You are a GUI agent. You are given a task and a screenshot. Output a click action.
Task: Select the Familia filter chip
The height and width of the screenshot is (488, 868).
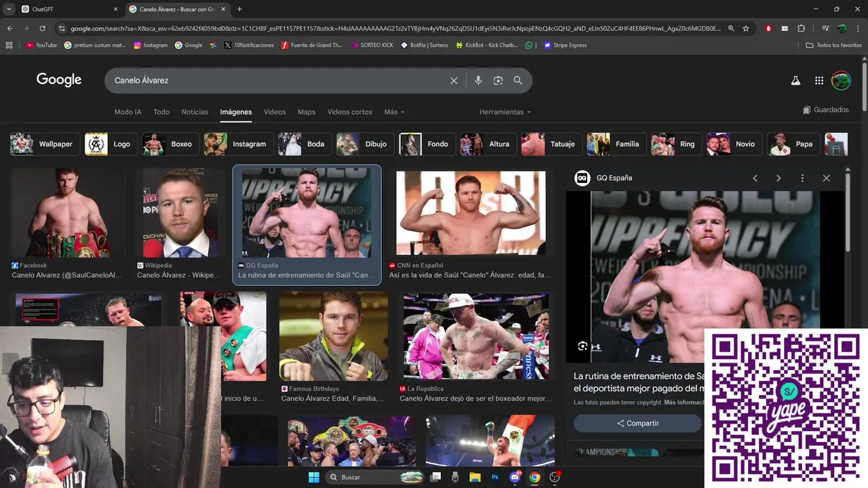[x=616, y=144]
